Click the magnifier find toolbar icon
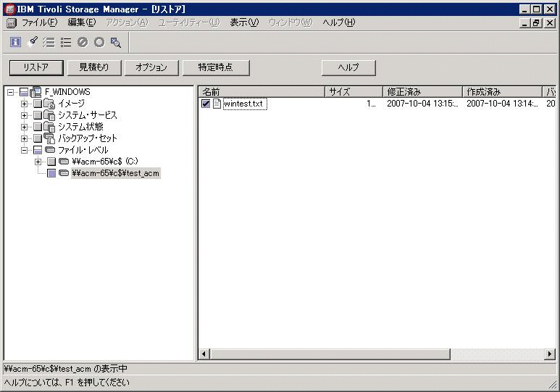560x392 pixels. coord(116,42)
